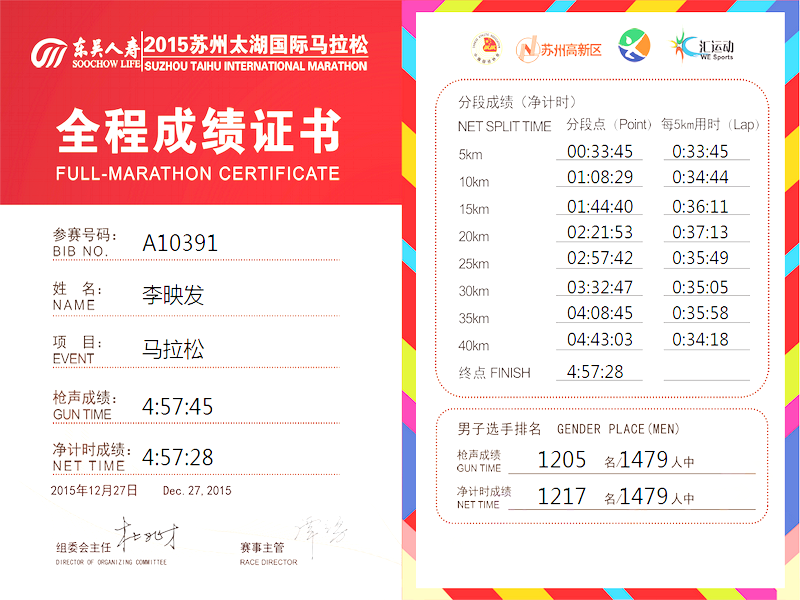This screenshot has width=800, height=600.
Task: Click the 10km lap time 0:34:44
Action: (700, 177)
